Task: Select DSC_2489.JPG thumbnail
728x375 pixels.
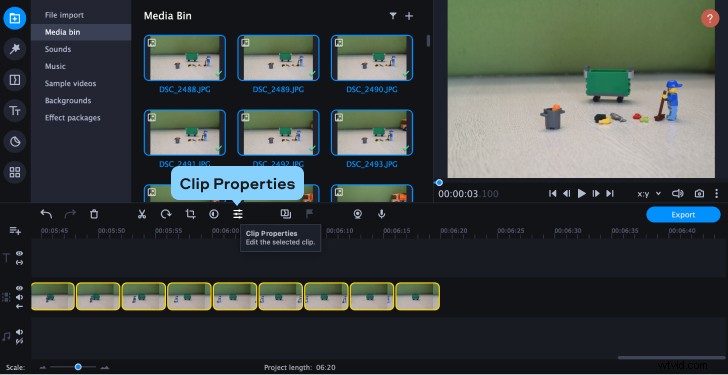Action: [278, 58]
